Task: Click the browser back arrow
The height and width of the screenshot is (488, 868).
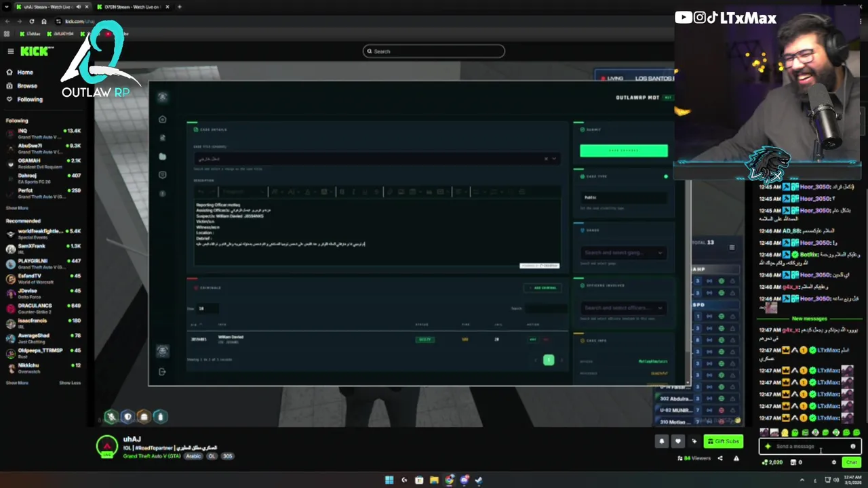Action: click(7, 21)
